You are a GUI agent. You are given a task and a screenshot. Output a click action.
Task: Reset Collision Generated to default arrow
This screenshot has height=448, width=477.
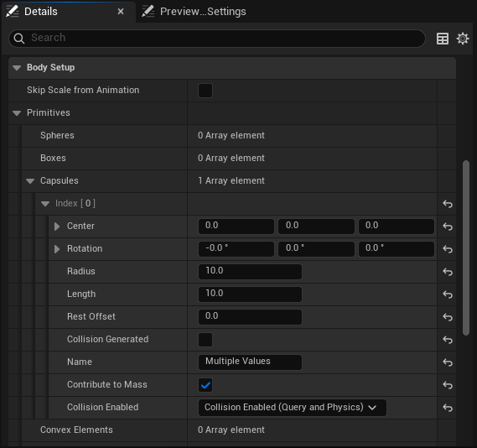[x=448, y=339]
